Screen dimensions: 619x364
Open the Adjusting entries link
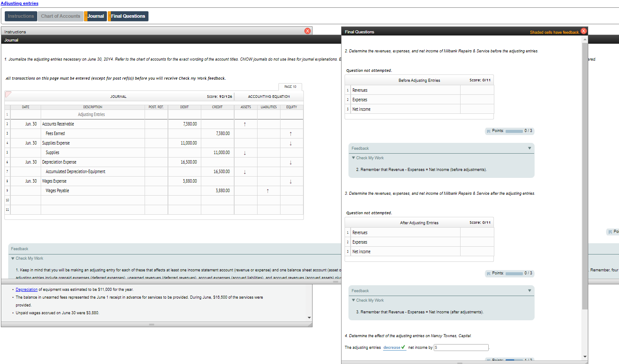19,3
